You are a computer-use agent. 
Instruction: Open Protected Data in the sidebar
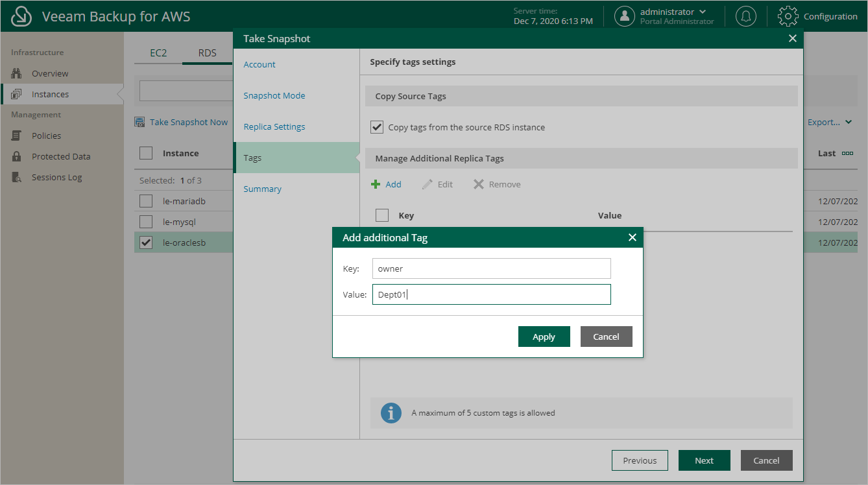point(61,156)
